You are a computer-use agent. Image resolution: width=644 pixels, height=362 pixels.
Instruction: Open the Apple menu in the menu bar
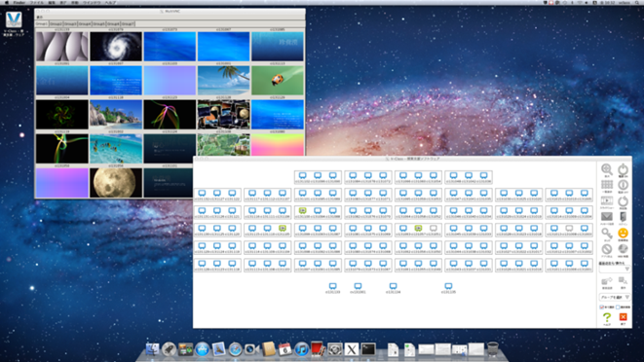[6, 3]
